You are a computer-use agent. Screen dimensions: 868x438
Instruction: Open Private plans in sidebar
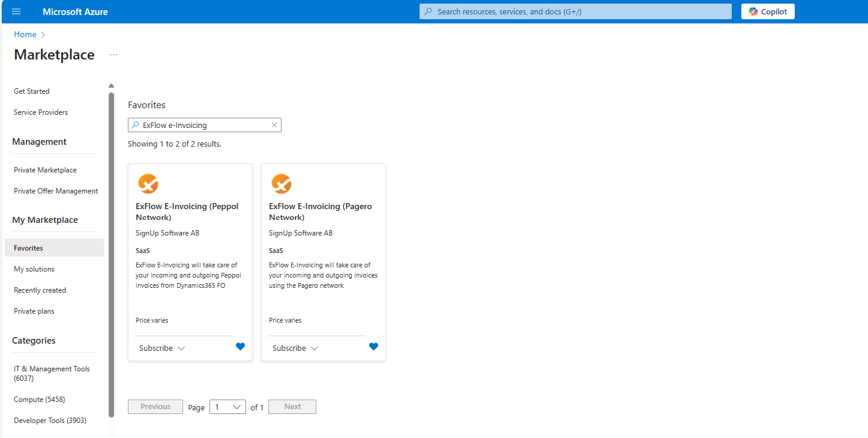[x=34, y=311]
